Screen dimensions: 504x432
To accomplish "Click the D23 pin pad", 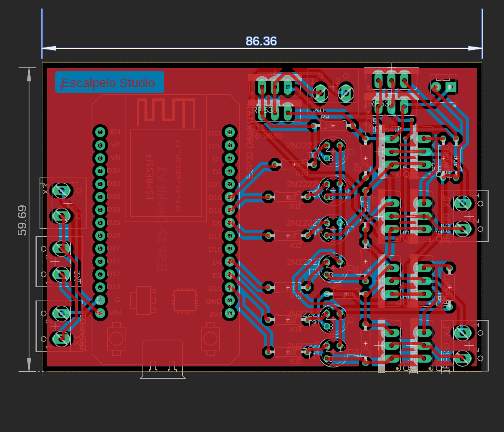I will 230,132.
